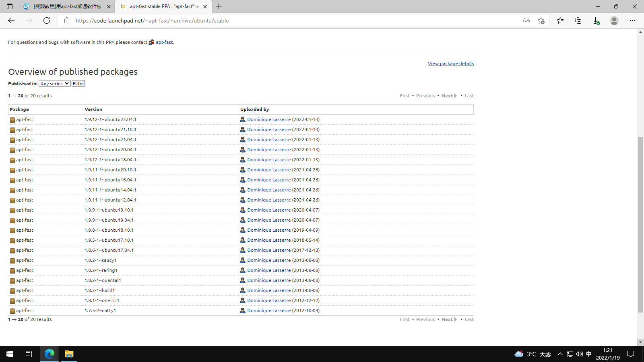This screenshot has width=644, height=362.
Task: Click version text 1.9.5-1~ubuntu17.10.1
Action: pyautogui.click(x=109, y=240)
